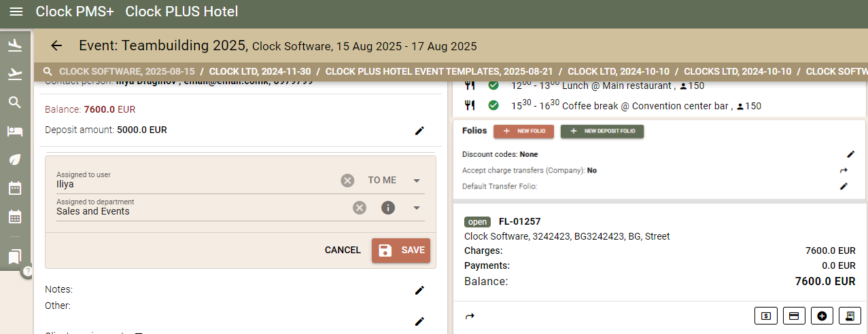The width and height of the screenshot is (868, 334).
Task: Click the NEW DEPOSIT FOLIO button
Action: click(602, 131)
